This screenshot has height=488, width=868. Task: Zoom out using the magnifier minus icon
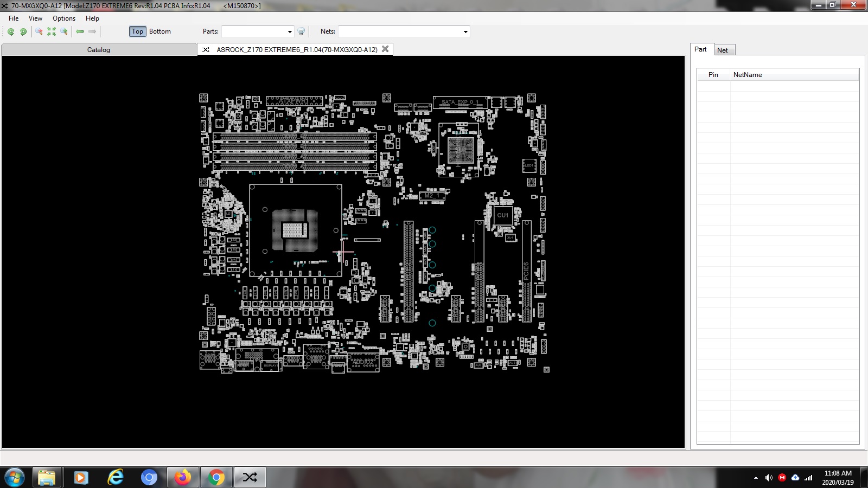tap(39, 31)
